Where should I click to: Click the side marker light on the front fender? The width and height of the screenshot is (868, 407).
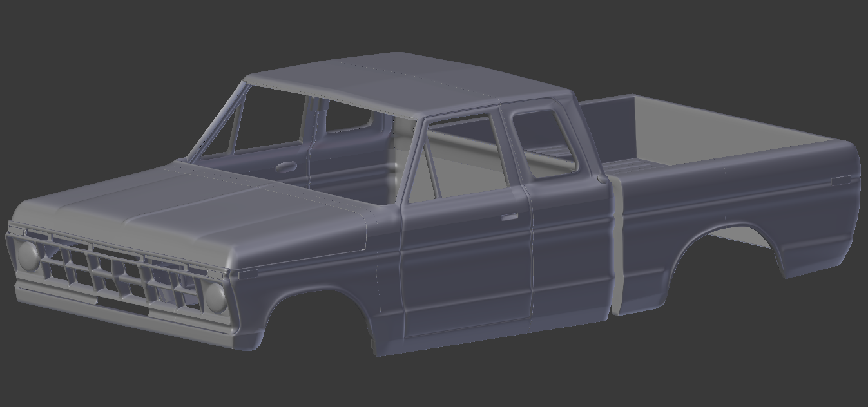(x=247, y=274)
